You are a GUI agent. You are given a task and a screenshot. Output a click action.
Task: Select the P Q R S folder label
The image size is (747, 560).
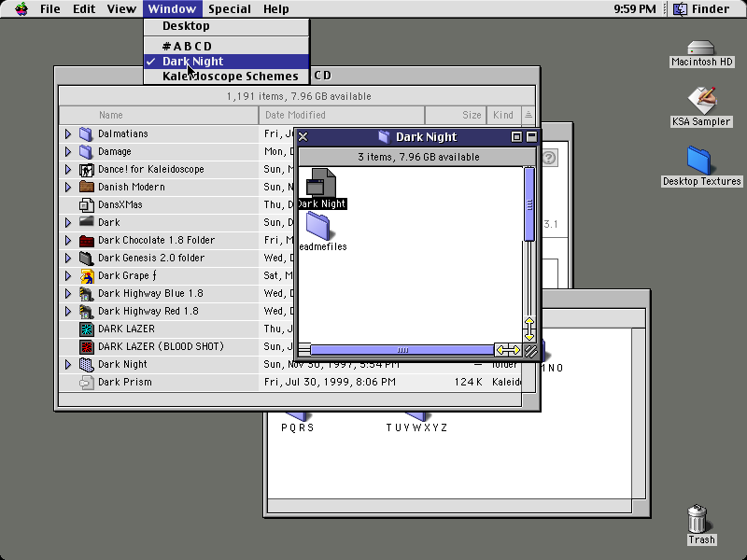297,427
